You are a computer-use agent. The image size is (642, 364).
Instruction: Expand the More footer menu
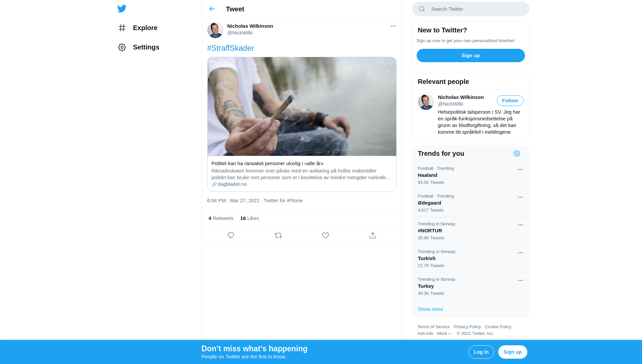pos(444,333)
